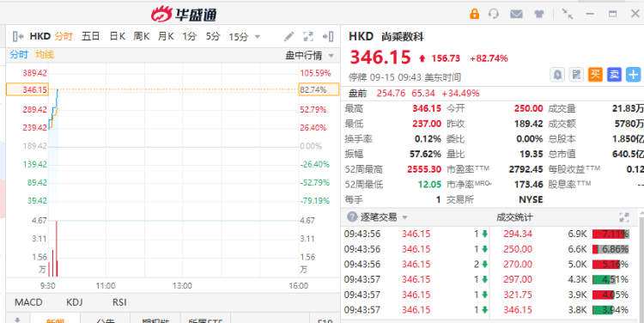Open customer service headset icon
Image resolution: width=644 pixels, height=323 pixels.
click(x=494, y=14)
